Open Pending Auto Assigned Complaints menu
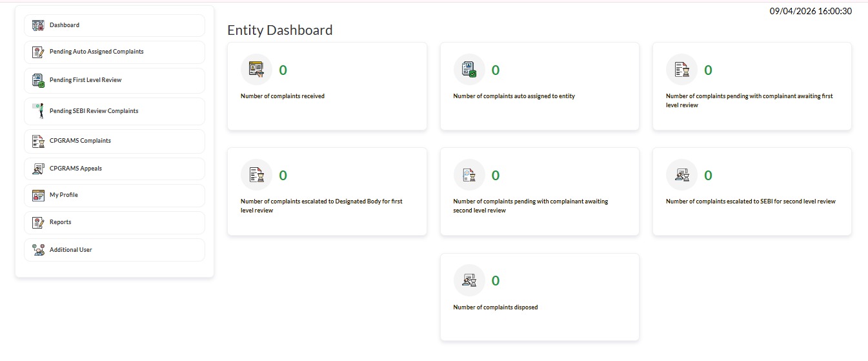The height and width of the screenshot is (361, 868). [97, 52]
